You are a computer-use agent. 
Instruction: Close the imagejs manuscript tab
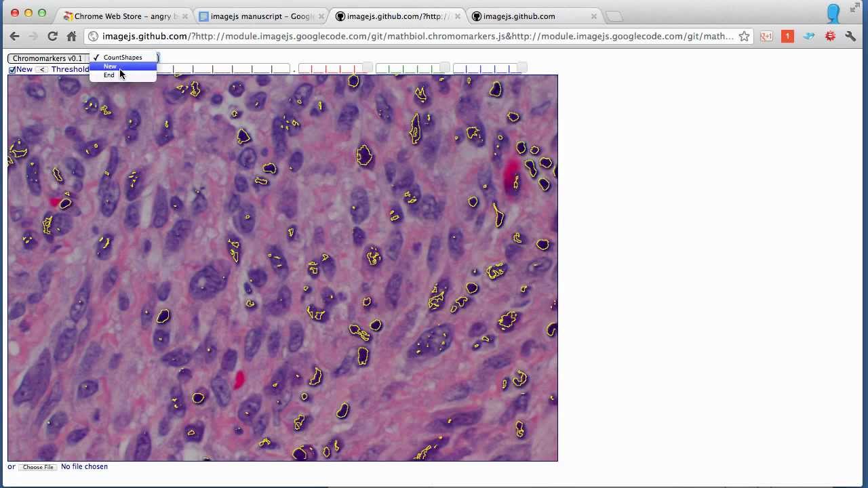click(320, 16)
